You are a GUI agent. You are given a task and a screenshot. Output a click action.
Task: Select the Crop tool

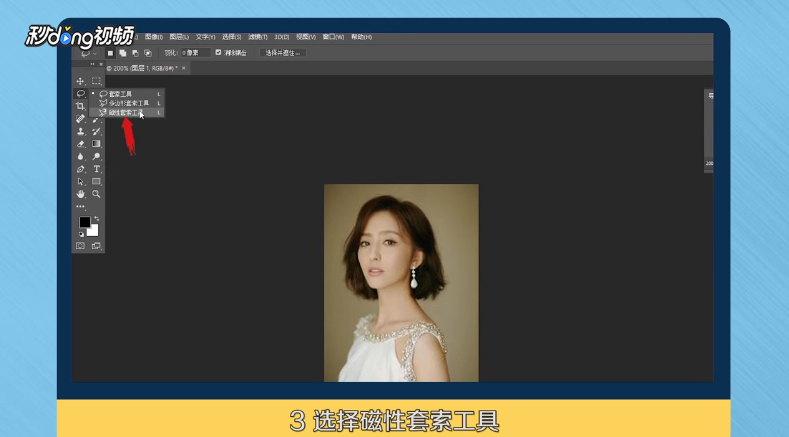point(80,106)
